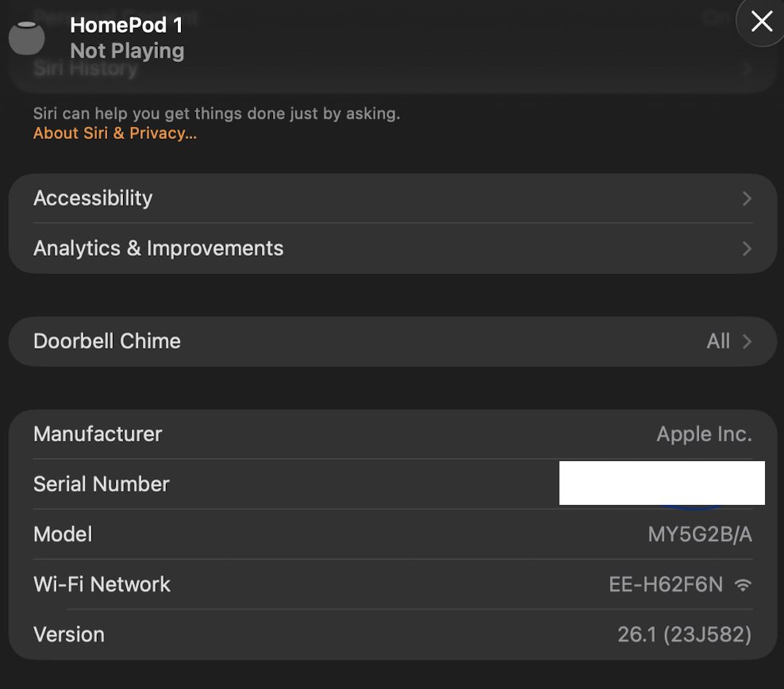This screenshot has width=784, height=689.
Task: Click the model number MY5G2B/A
Action: pos(700,534)
